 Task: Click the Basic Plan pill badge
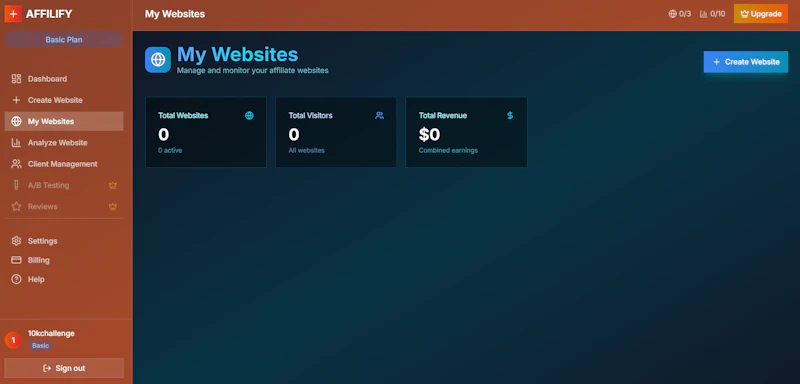[64, 39]
